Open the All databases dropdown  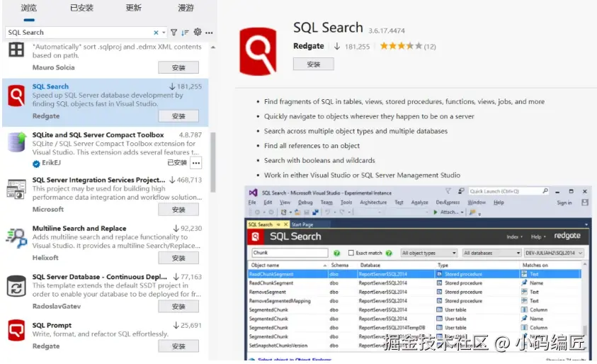point(491,254)
